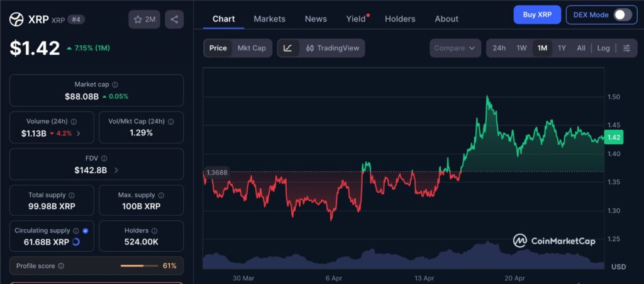Select the line chart icon
This screenshot has width=644, height=284.
pyautogui.click(x=288, y=48)
